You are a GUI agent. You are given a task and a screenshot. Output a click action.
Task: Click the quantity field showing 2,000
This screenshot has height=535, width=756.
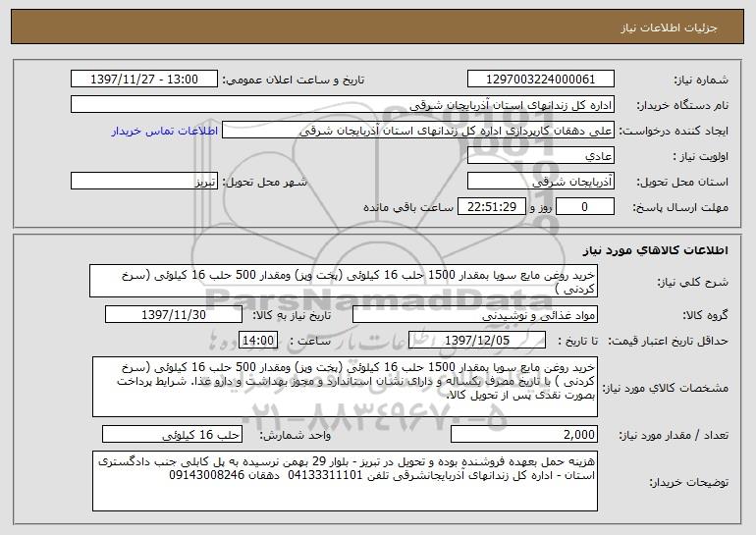coord(524,435)
